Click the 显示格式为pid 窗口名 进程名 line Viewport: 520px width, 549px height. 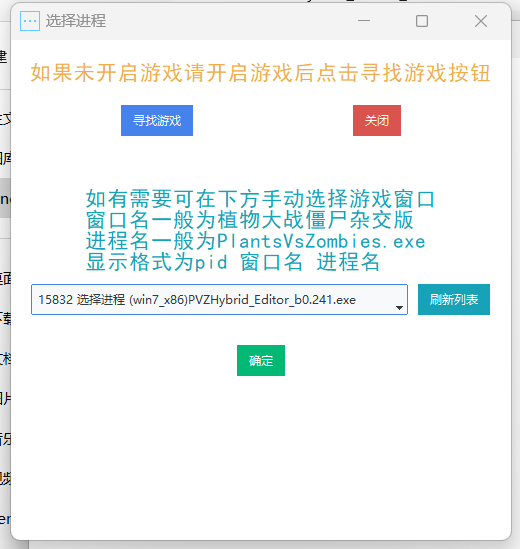(233, 262)
